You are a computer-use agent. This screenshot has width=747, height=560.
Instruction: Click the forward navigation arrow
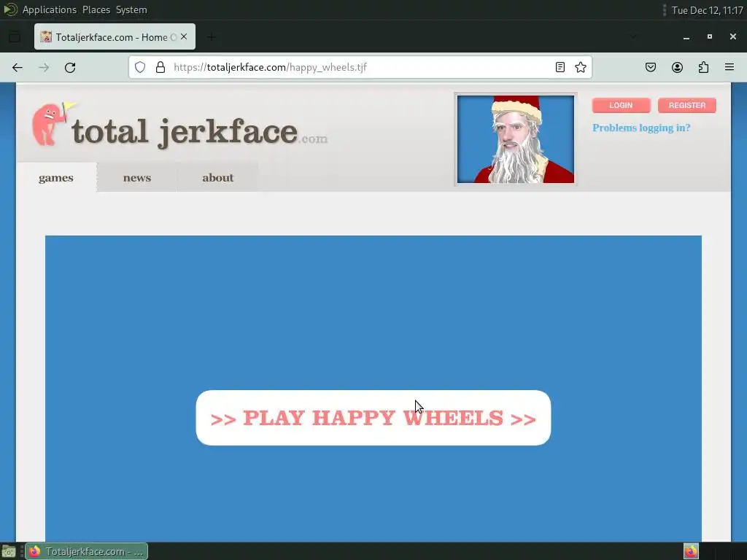(x=44, y=68)
